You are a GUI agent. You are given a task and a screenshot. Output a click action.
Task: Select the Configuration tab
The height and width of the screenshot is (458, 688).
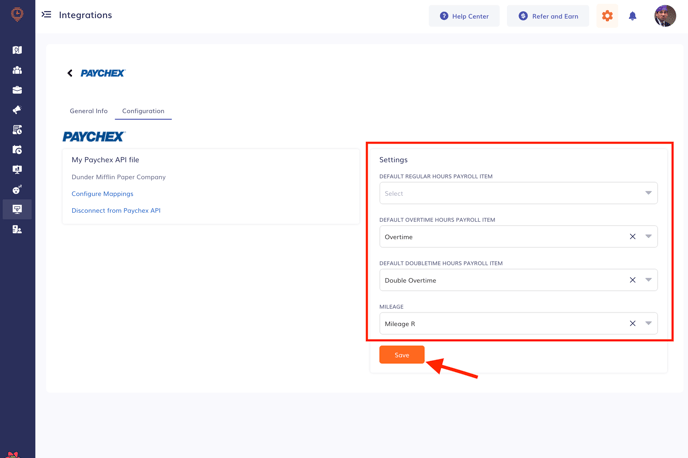pos(143,111)
